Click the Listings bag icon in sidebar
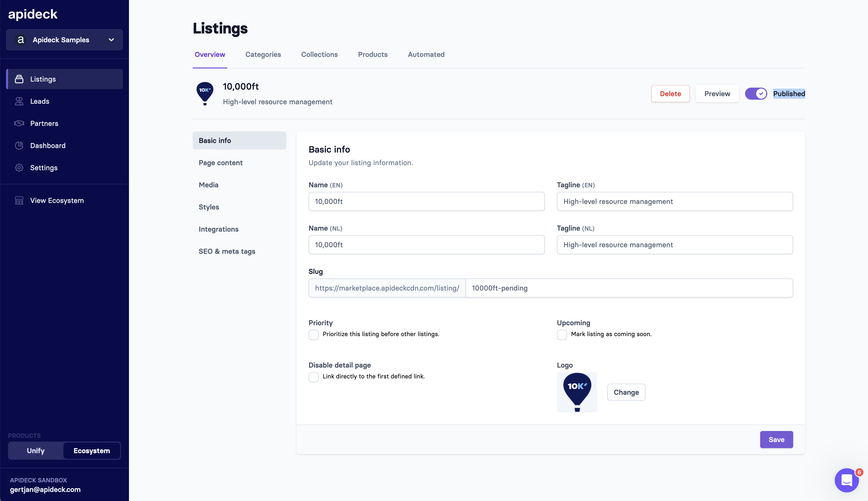Image resolution: width=868 pixels, height=501 pixels. click(19, 79)
